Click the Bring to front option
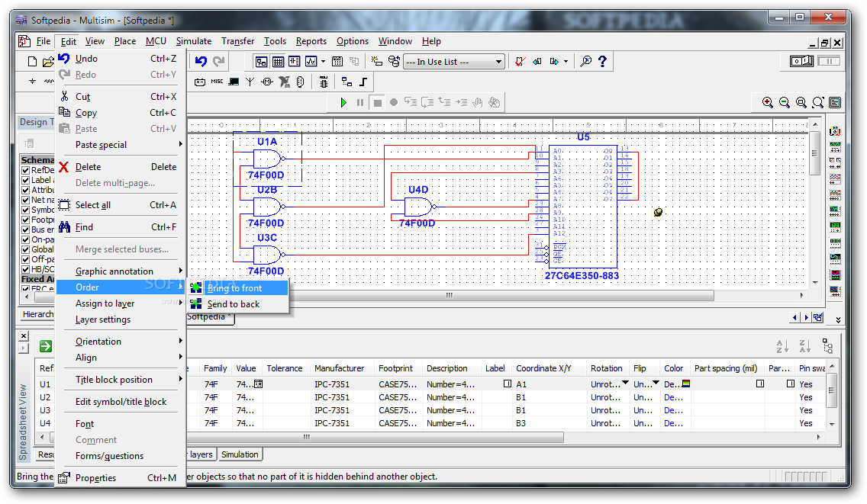This screenshot has width=867, height=504. coord(238,288)
